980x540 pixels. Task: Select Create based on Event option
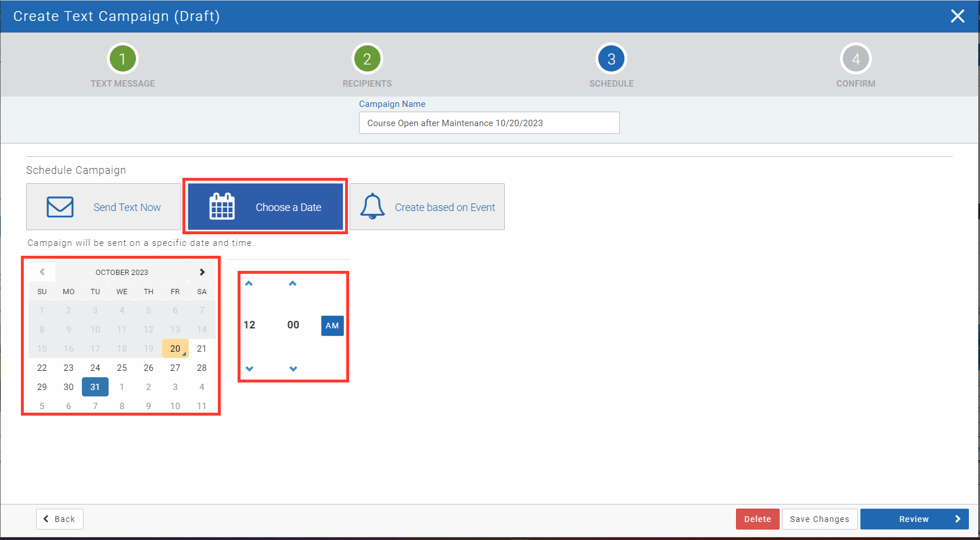pos(427,207)
